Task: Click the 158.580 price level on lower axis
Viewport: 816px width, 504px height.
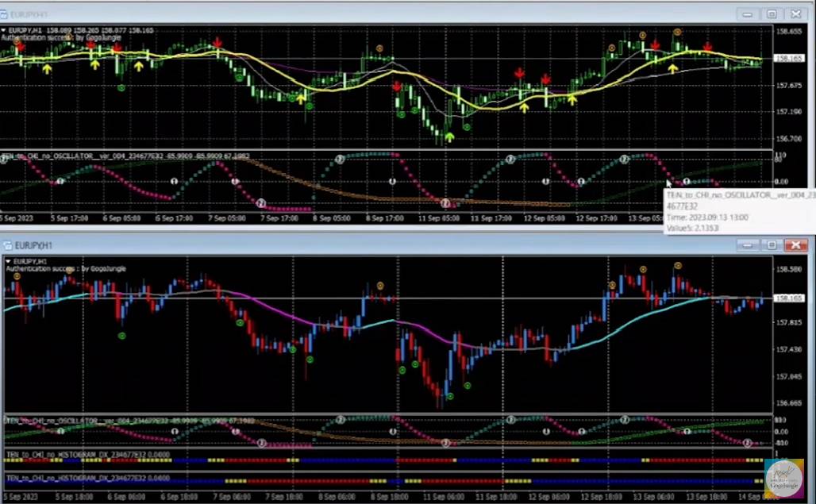Action: [x=789, y=269]
